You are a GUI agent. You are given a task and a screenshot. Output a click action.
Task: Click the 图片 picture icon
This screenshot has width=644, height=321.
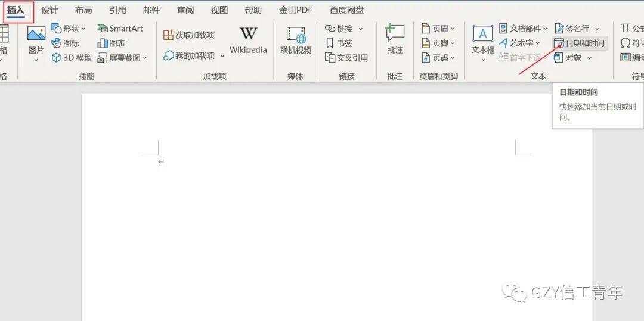[36, 33]
